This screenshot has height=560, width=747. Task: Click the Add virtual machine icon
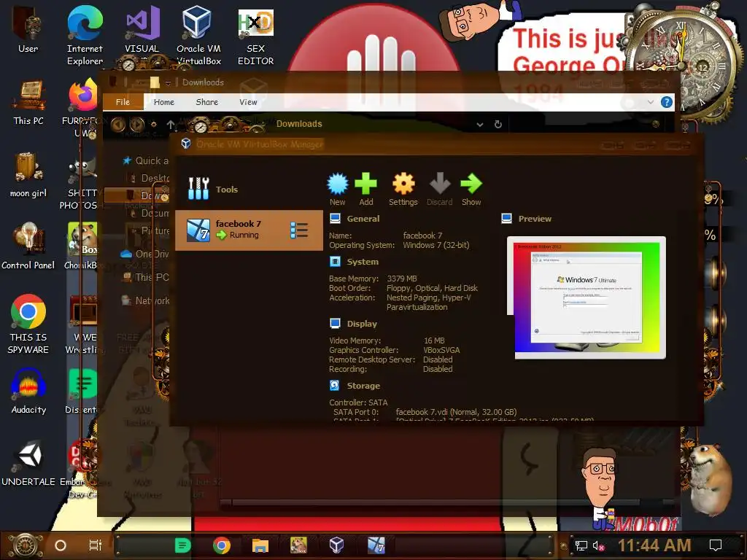pyautogui.click(x=366, y=184)
